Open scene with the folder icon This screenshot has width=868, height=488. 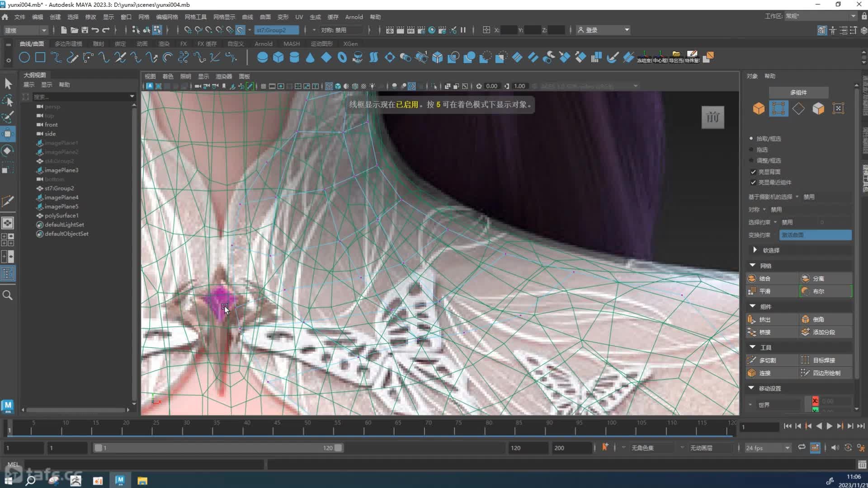[74, 30]
